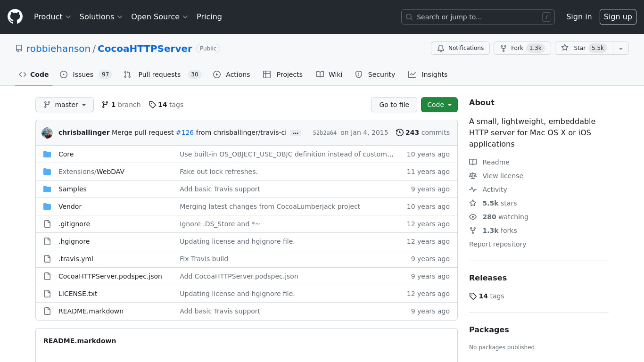This screenshot has width=644, height=362.
Task: Open the green Code dropdown button
Action: tap(439, 105)
